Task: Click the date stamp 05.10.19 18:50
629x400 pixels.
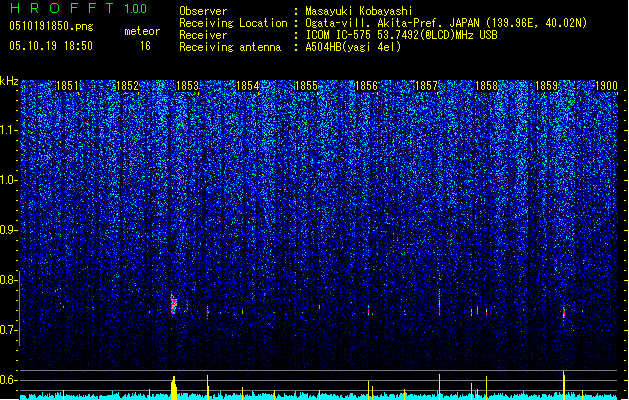Action: tap(51, 46)
